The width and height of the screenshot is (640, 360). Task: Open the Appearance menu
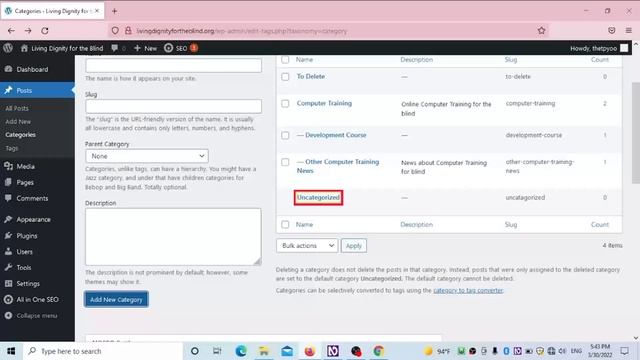pyautogui.click(x=33, y=220)
